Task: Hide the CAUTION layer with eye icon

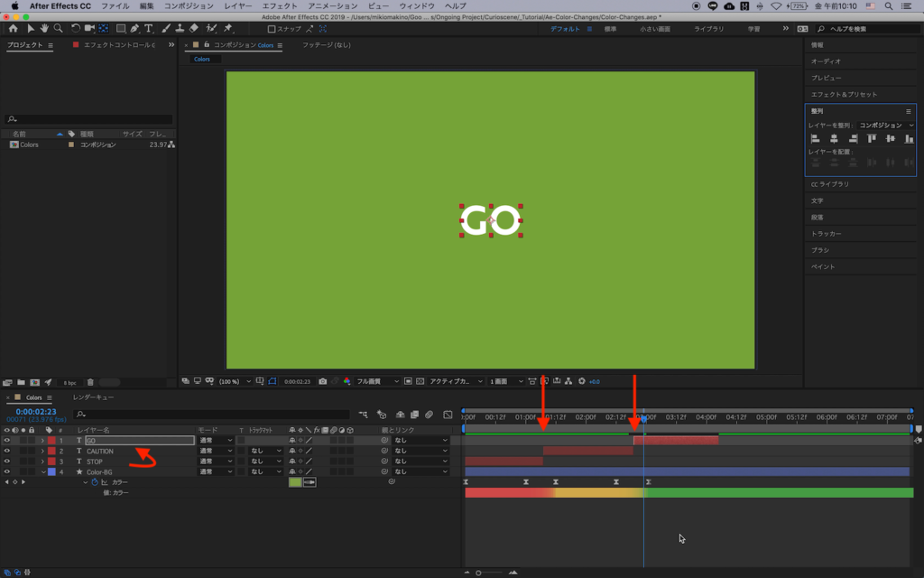Action: [7, 451]
